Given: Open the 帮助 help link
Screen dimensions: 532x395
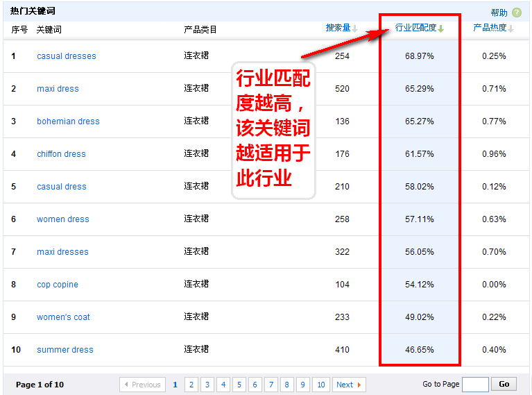Looking at the screenshot, I should [499, 12].
